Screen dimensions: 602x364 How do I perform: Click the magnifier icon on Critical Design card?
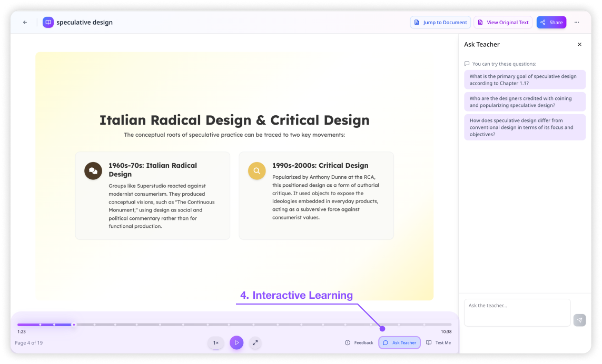point(256,171)
